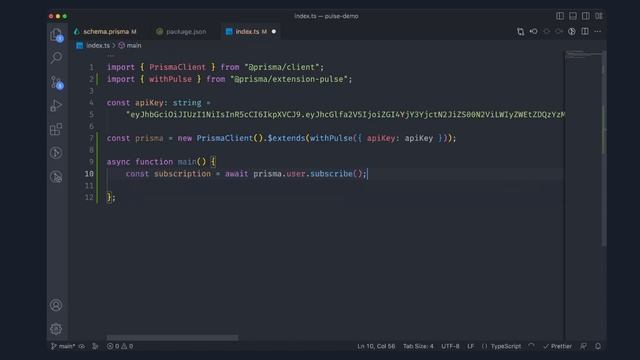Click the subscribe() method call
The height and width of the screenshot is (360, 640).
tap(336, 173)
